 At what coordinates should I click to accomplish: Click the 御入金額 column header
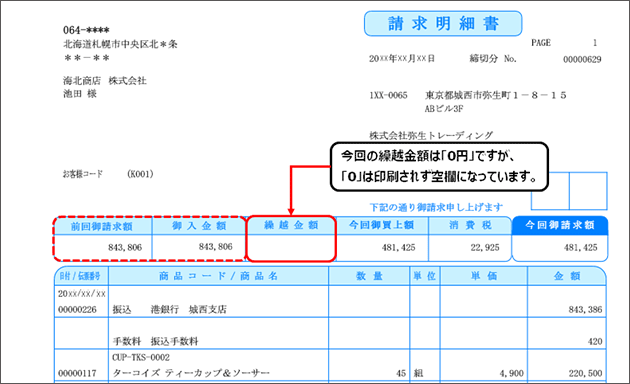click(199, 226)
